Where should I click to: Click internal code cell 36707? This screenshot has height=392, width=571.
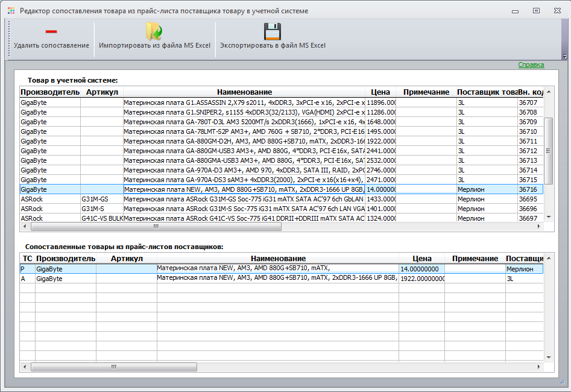pyautogui.click(x=530, y=103)
